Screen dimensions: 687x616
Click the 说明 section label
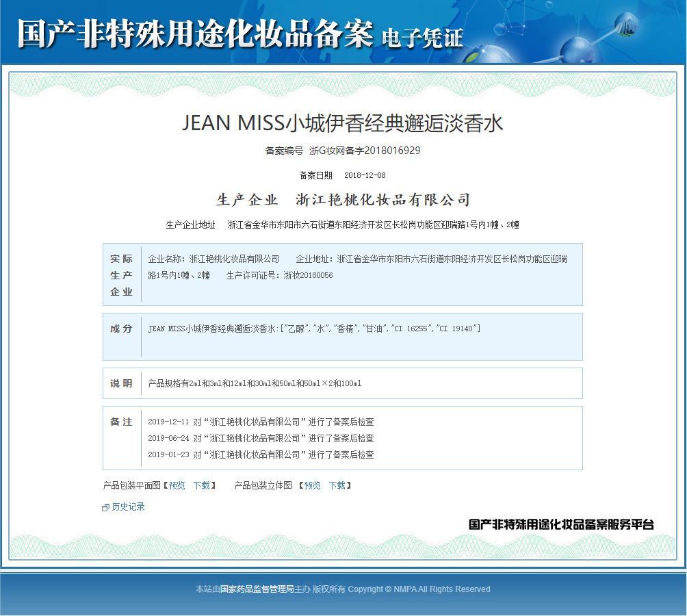point(121,383)
